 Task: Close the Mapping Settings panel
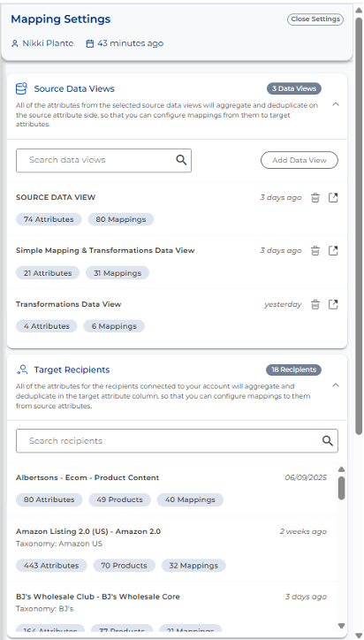(x=315, y=19)
